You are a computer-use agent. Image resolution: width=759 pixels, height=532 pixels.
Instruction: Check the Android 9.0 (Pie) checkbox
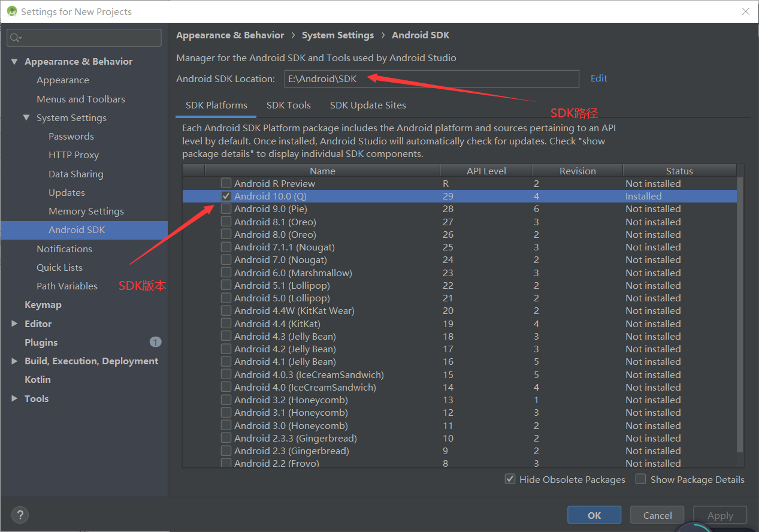point(226,208)
